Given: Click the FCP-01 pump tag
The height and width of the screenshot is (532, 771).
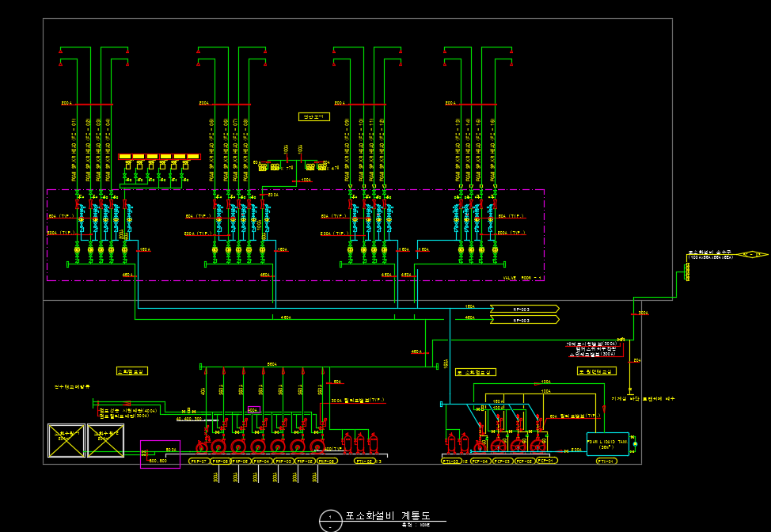Looking at the screenshot, I should pos(547,461).
